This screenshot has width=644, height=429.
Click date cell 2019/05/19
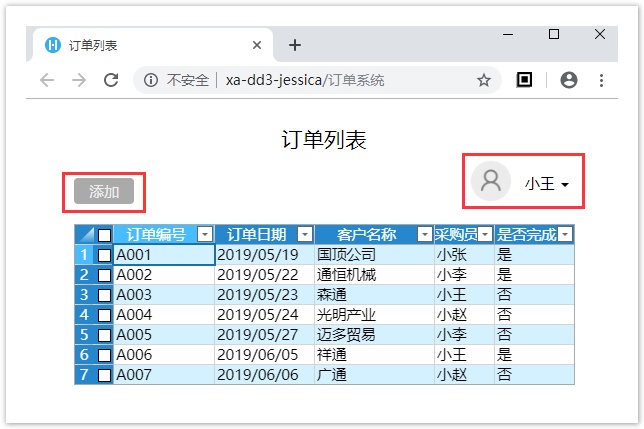click(264, 255)
